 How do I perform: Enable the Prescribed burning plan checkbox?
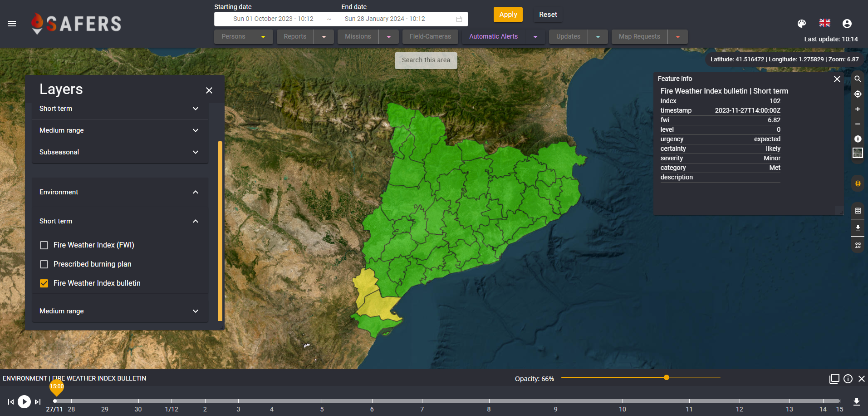click(44, 264)
